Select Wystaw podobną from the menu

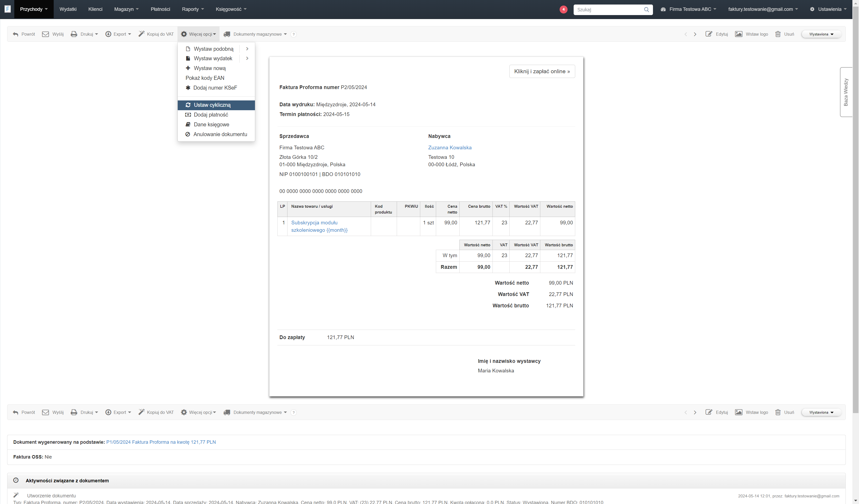(210, 49)
